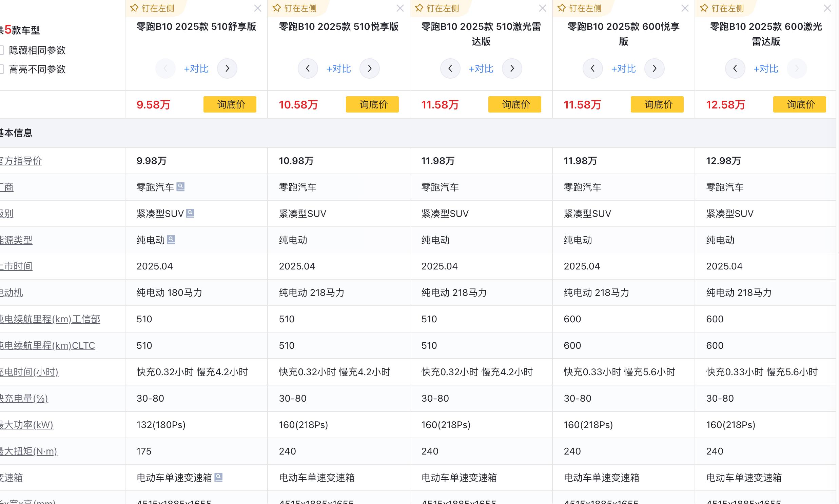Click 询底价 for the 9.58万 model
839x504 pixels.
[230, 104]
